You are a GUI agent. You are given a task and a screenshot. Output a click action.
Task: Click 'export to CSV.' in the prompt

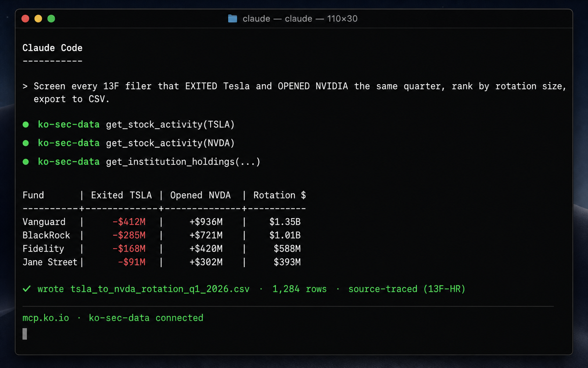(72, 99)
